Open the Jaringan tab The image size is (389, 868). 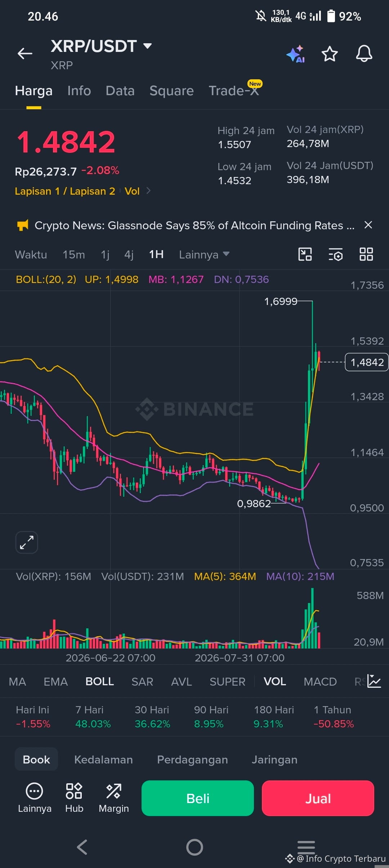click(x=274, y=759)
